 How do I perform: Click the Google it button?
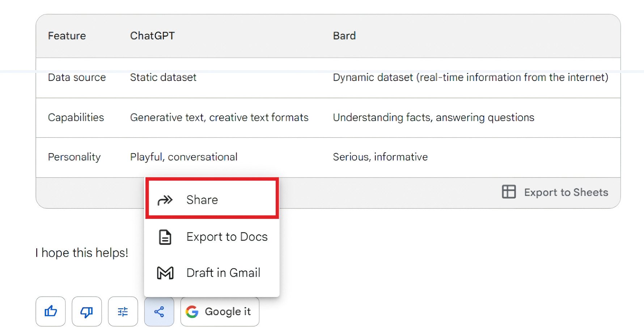coord(220,311)
